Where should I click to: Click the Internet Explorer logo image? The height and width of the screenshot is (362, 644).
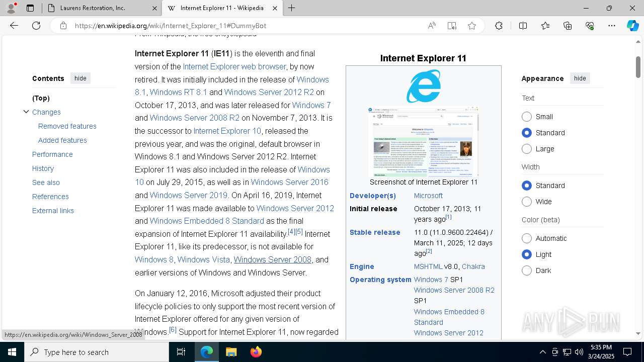point(424,86)
